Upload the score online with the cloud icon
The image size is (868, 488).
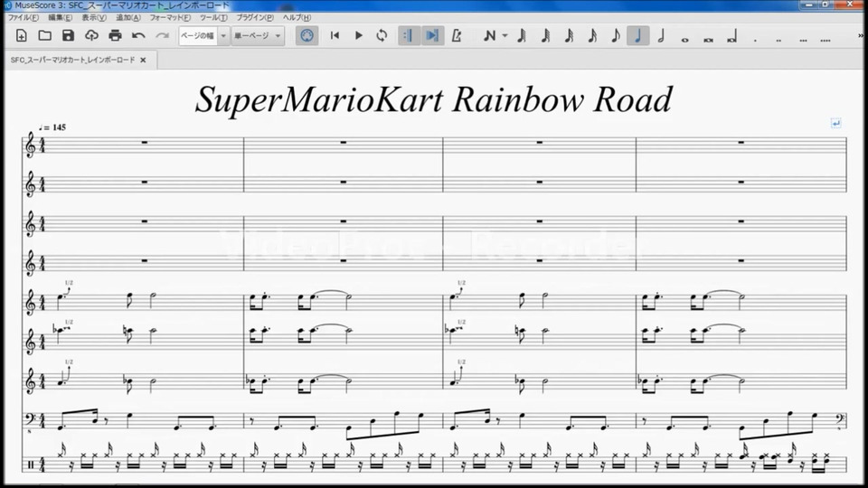(91, 36)
